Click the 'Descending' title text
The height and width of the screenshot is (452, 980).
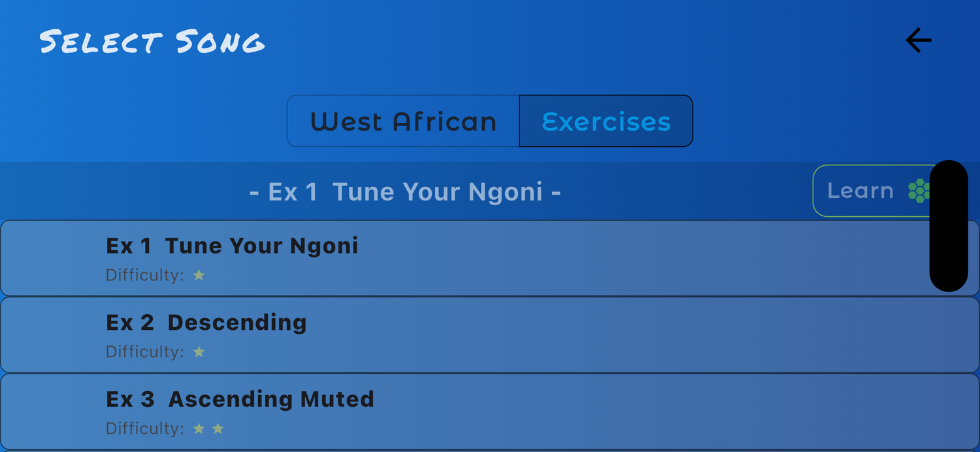(237, 323)
